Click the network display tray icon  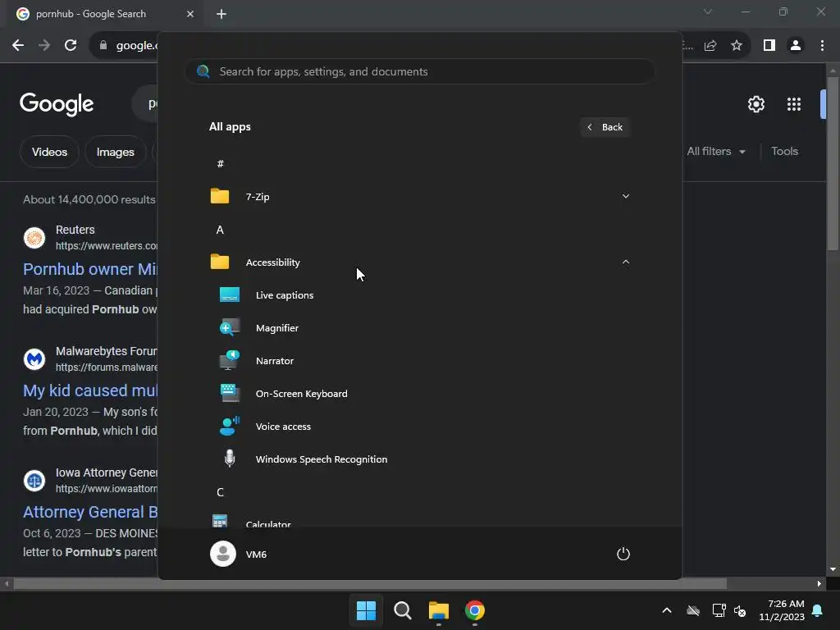pos(719,610)
